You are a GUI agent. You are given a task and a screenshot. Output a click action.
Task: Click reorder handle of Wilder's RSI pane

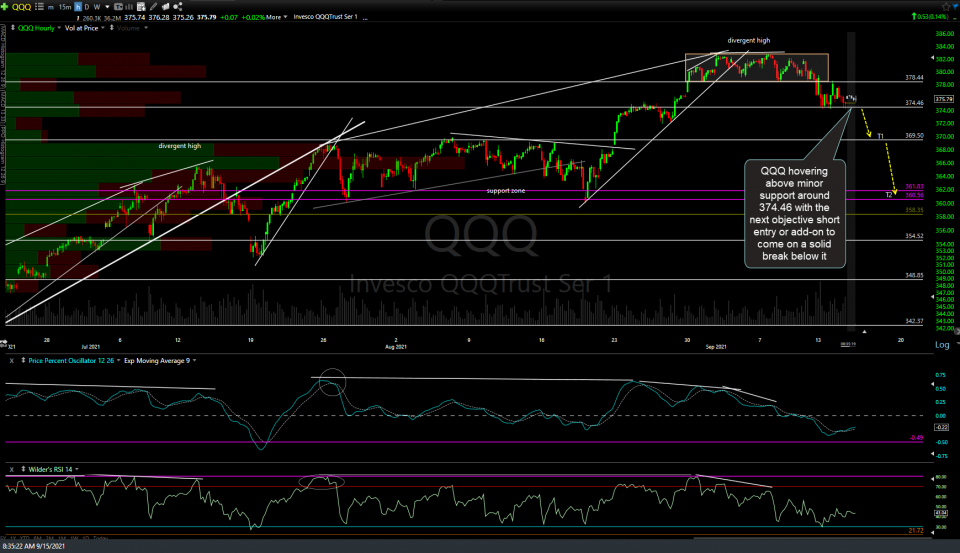(23, 470)
